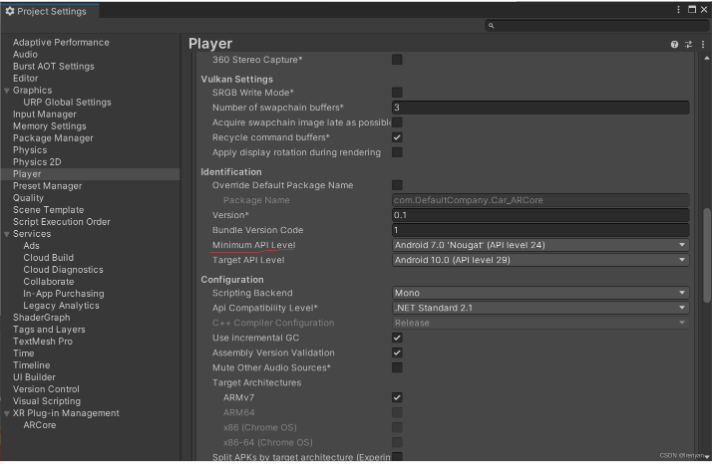Select ARCore under XR Plug-in Management
The image size is (712, 464).
(40, 425)
